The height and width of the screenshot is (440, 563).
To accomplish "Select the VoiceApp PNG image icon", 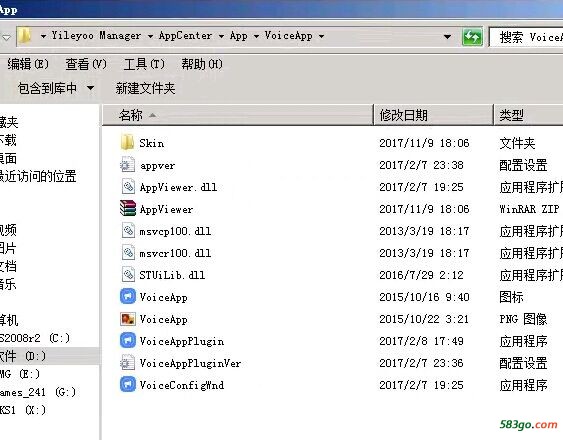I will [x=127, y=319].
